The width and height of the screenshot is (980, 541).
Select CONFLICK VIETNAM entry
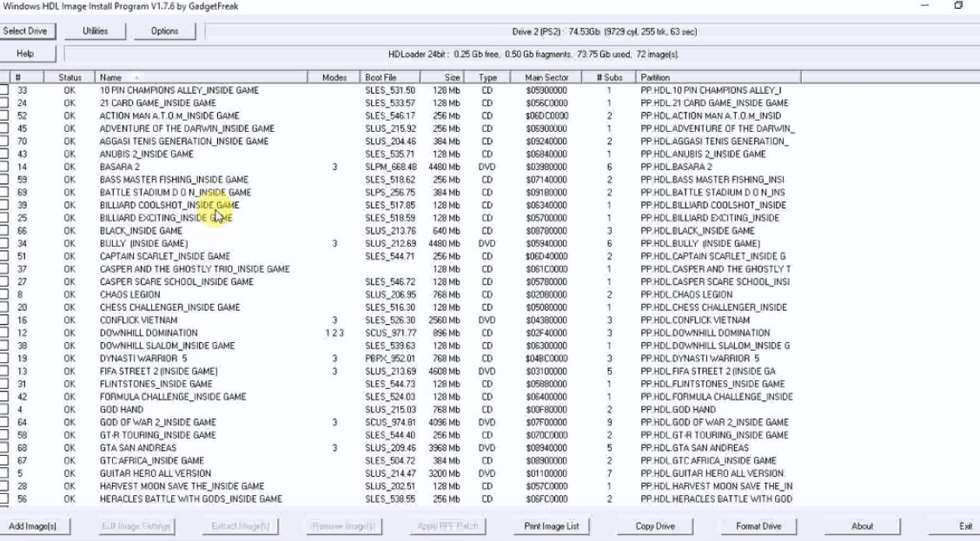pyautogui.click(x=138, y=320)
